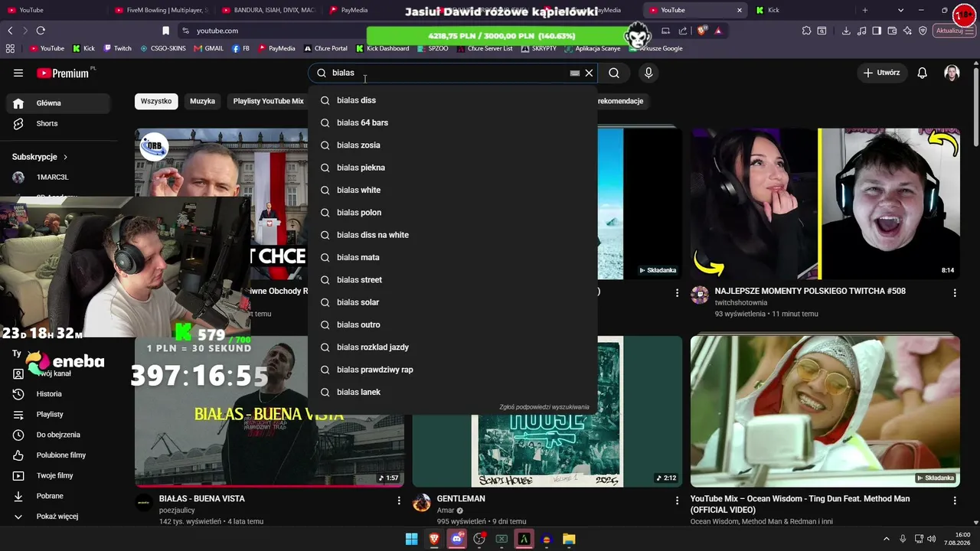980x551 pixels.
Task: Bookmark this page in the address bar
Action: click(165, 31)
